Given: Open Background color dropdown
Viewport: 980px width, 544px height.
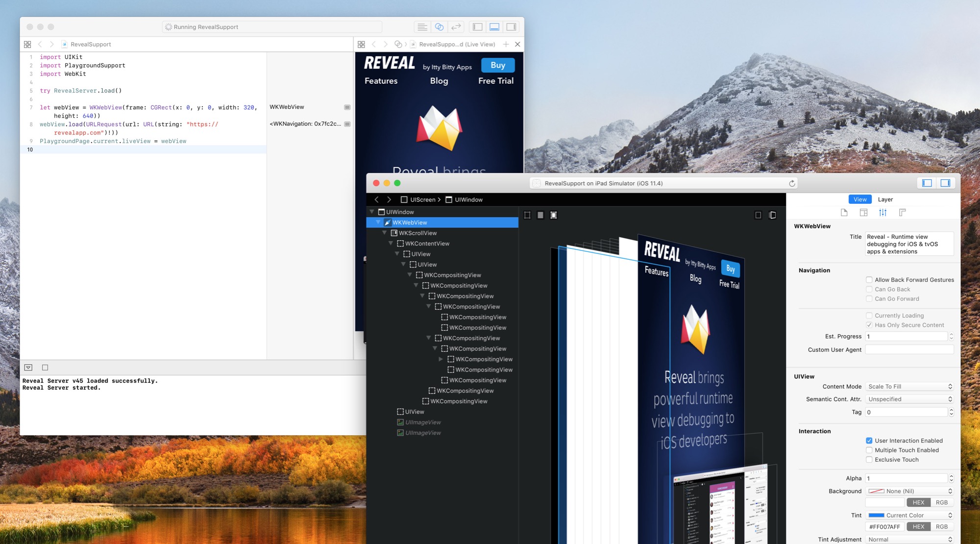Looking at the screenshot, I should coord(909,491).
